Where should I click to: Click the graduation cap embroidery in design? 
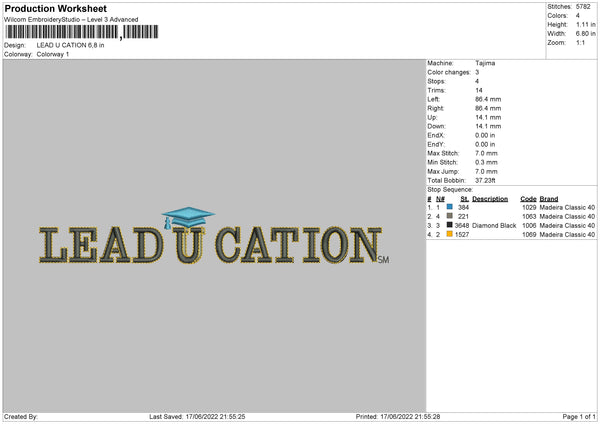pos(188,218)
